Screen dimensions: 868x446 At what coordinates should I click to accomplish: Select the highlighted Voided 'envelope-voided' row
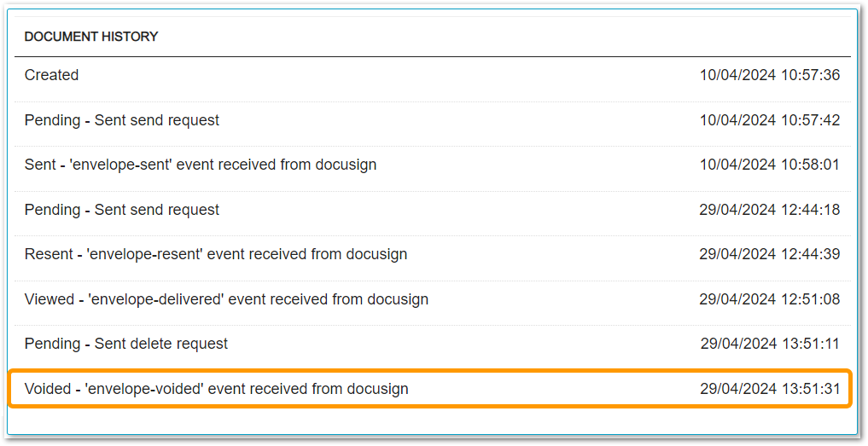coord(430,389)
